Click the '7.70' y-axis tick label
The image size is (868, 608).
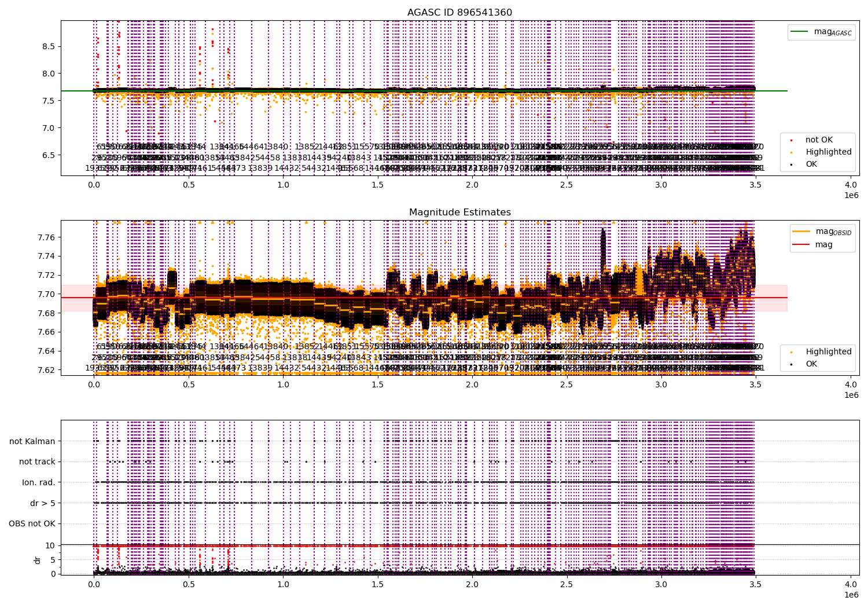[46, 294]
